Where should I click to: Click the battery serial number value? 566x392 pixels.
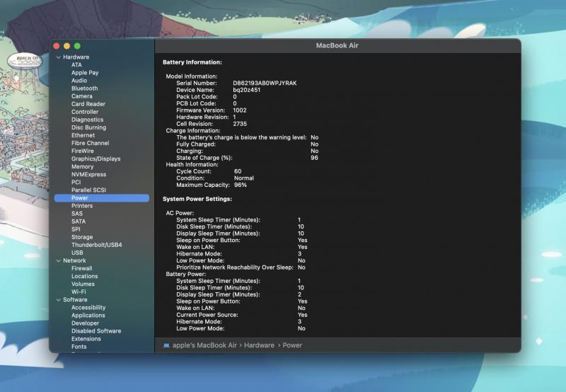pos(265,83)
